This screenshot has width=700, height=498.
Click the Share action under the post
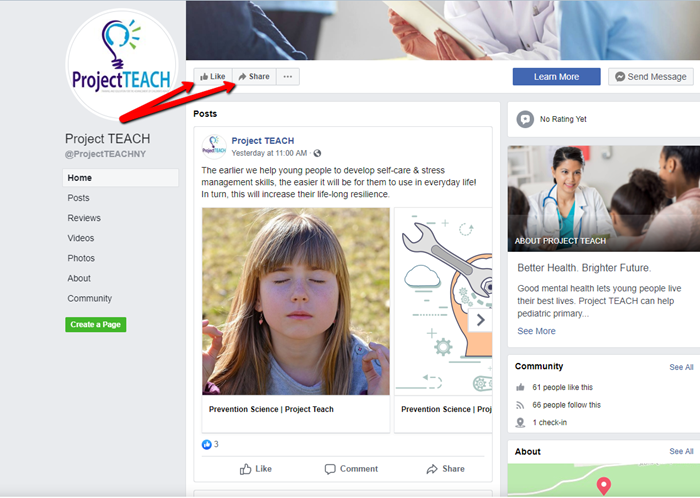click(446, 469)
